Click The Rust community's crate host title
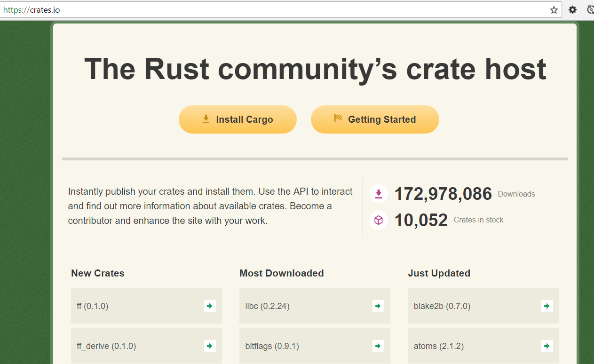The height and width of the screenshot is (364, 594). pyautogui.click(x=315, y=69)
